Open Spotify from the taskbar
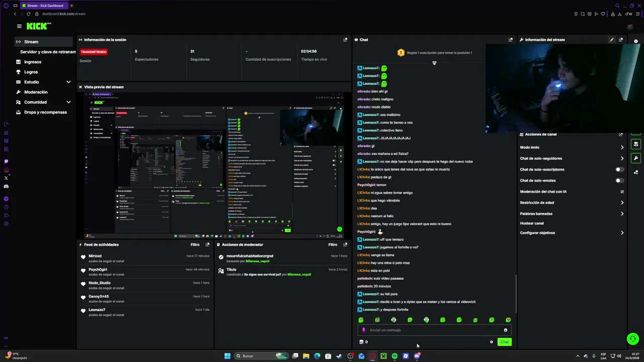 click(x=394, y=356)
